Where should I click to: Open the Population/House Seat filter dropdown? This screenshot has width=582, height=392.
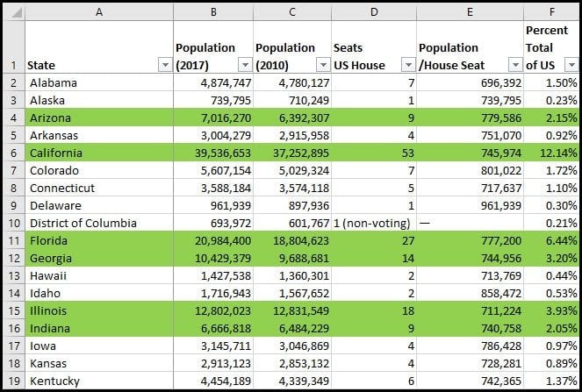(515, 65)
